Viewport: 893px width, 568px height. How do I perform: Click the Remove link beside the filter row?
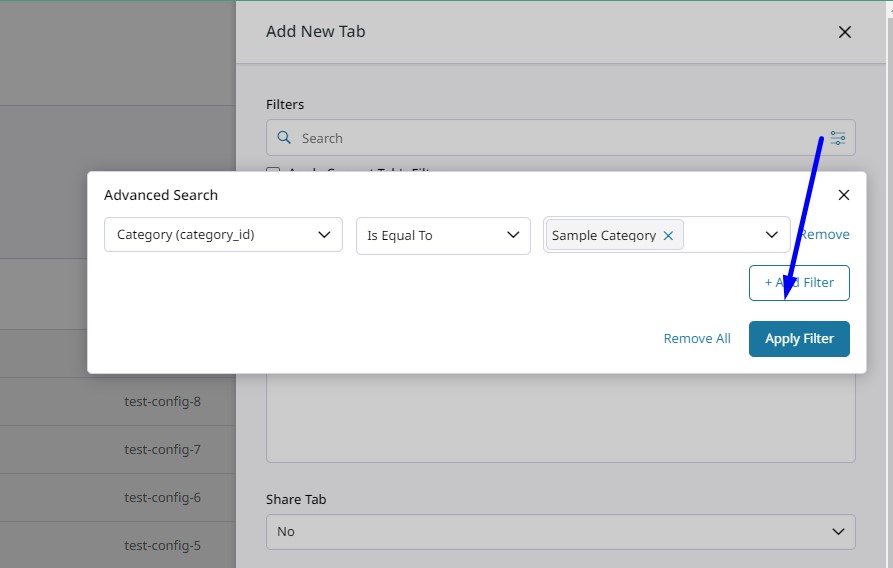click(826, 235)
